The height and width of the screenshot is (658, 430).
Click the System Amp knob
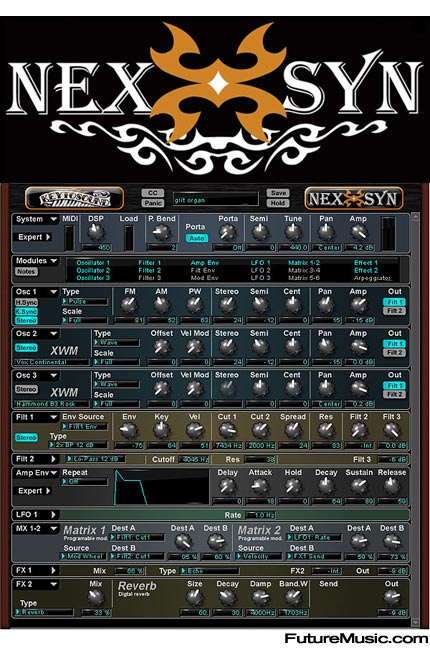(358, 232)
